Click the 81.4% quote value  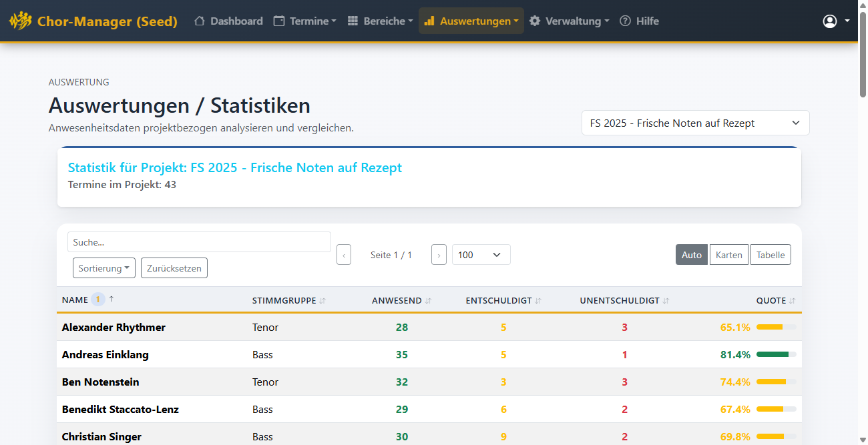tap(736, 355)
